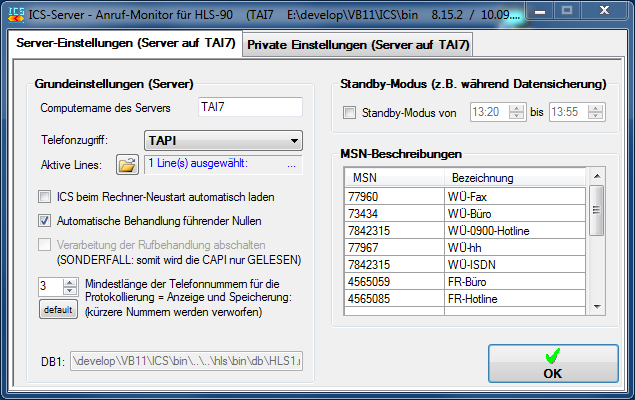The image size is (635, 400).
Task: Decrease Mindestlänge value with down arrow
Action: [x=69, y=291]
